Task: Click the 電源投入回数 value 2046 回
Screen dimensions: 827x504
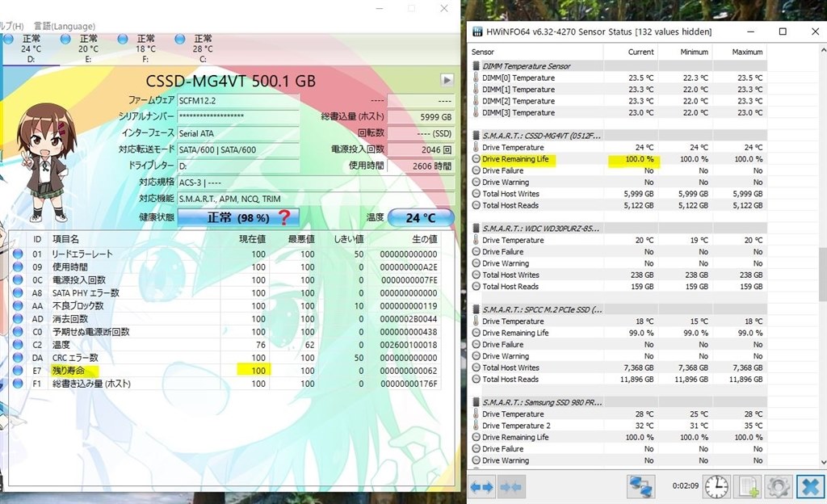Action: [420, 149]
